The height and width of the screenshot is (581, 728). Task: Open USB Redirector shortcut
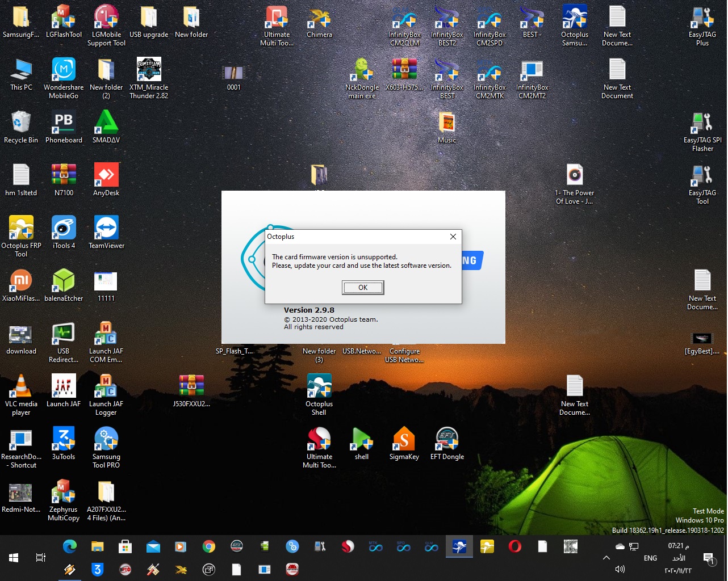point(64,343)
